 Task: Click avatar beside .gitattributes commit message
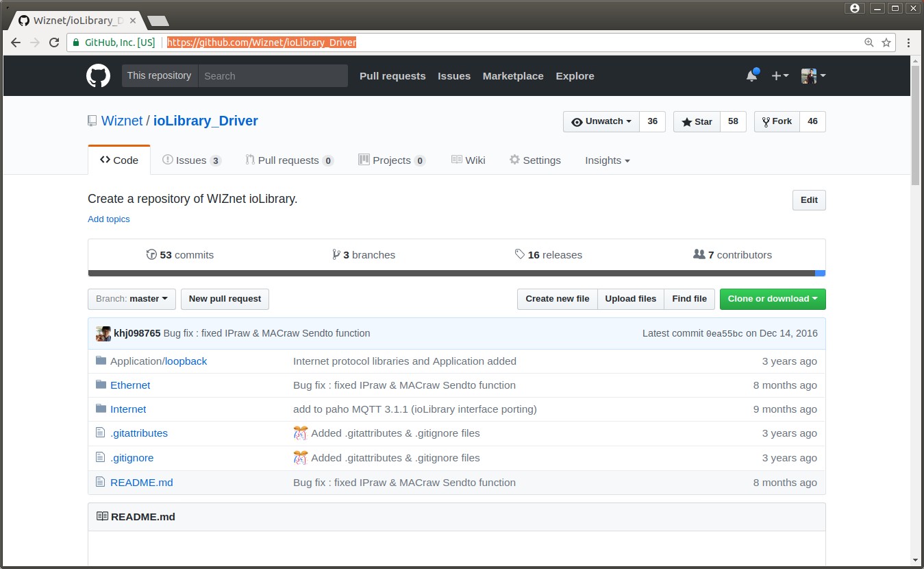point(300,433)
